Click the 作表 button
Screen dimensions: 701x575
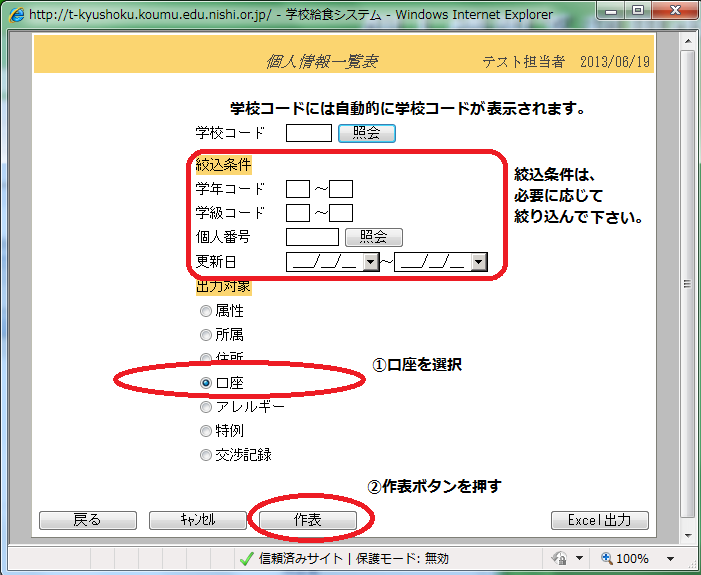[x=308, y=520]
